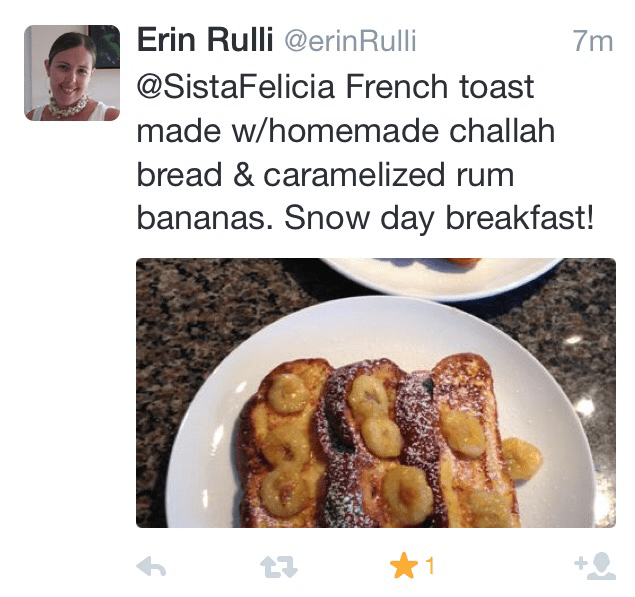Reply to Erin Rulli's tweet
This screenshot has height=597, width=635.
tap(150, 568)
